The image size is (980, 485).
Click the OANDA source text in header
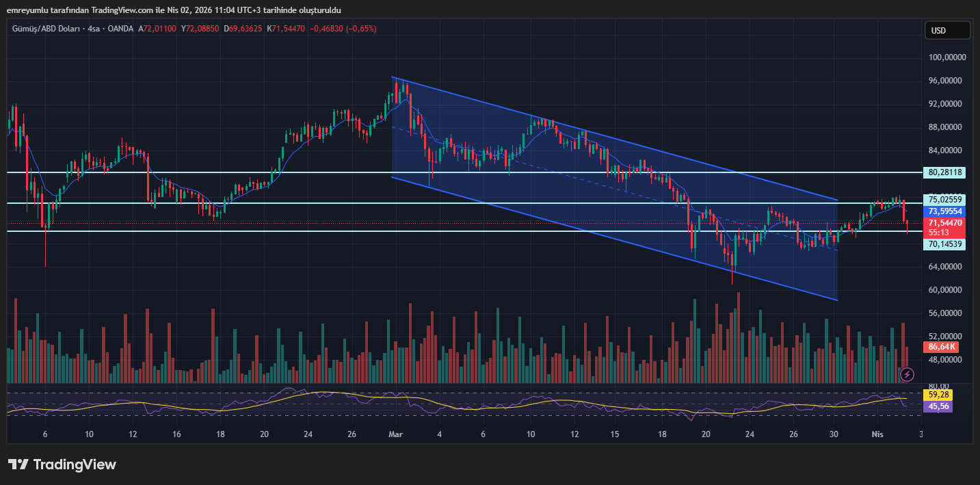point(121,29)
